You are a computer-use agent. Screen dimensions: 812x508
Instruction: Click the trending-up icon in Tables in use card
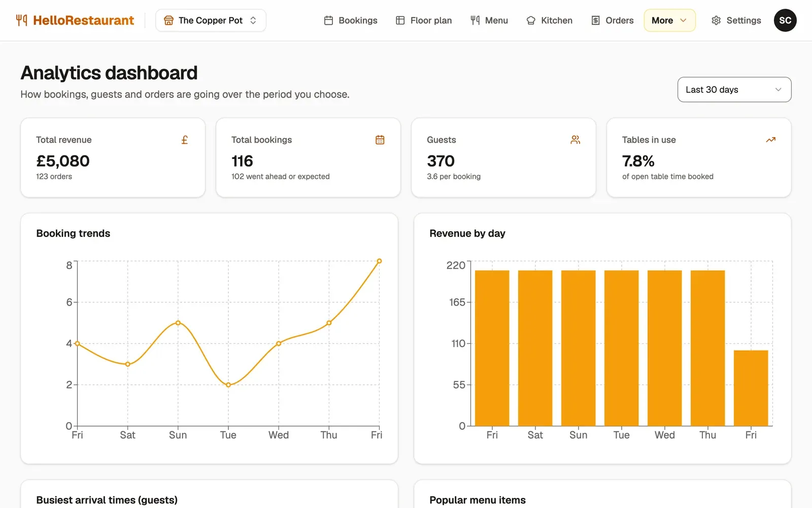[770, 140]
